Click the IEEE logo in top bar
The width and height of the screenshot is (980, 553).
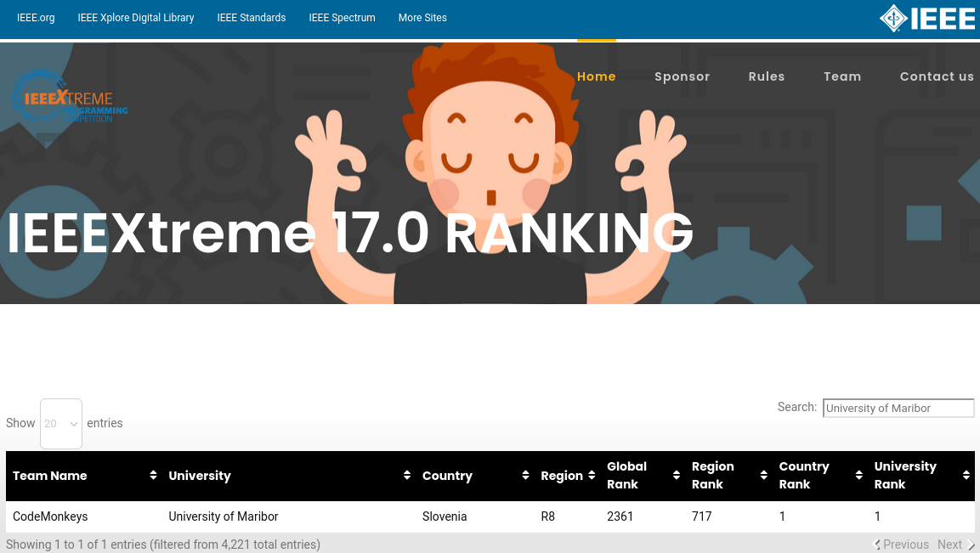pyautogui.click(x=927, y=18)
